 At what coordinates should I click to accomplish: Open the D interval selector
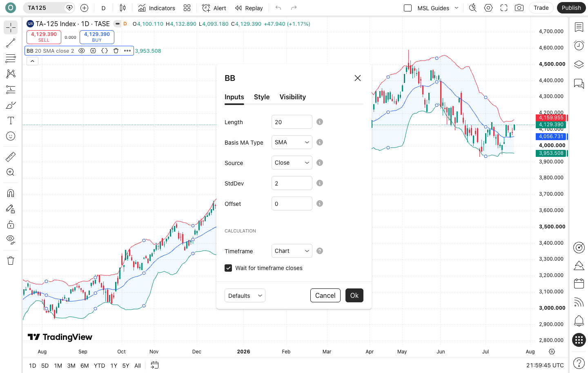tap(103, 8)
